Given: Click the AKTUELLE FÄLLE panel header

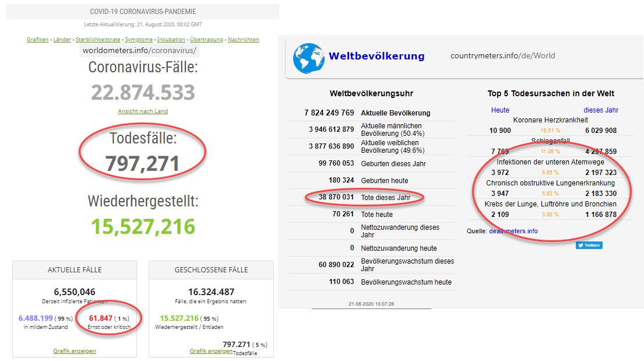Looking at the screenshot, I should (x=75, y=270).
